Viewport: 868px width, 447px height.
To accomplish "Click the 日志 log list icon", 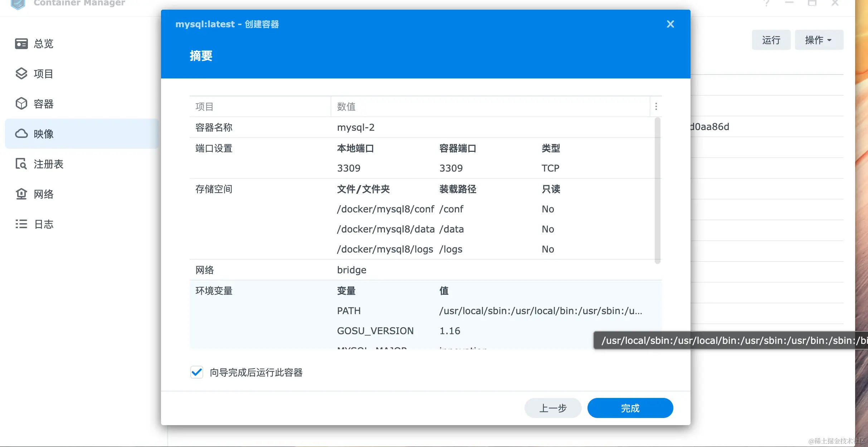I will click(21, 224).
